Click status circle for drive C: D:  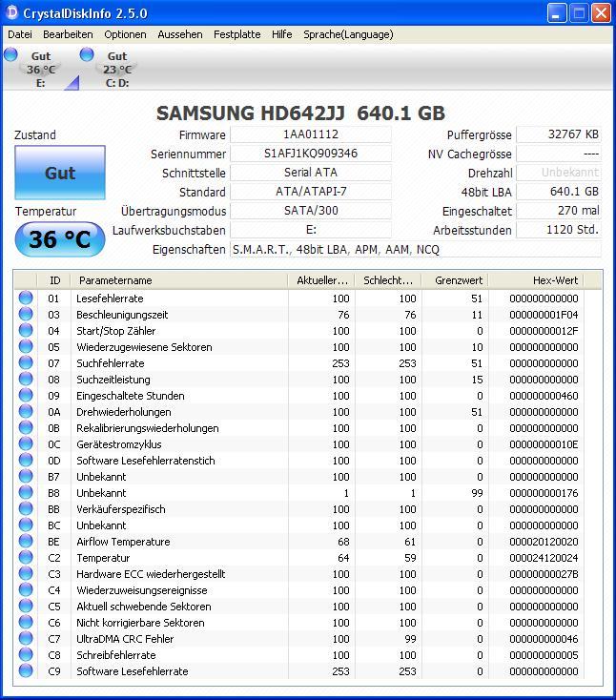[x=87, y=54]
